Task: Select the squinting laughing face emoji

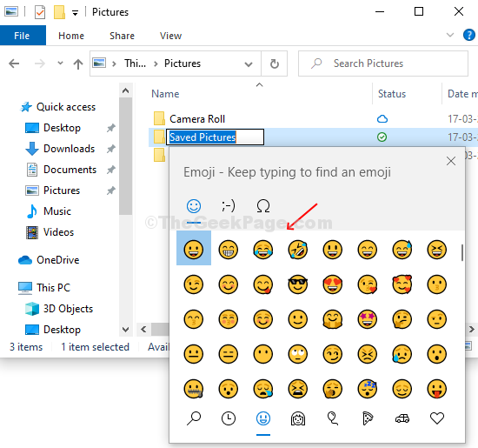Action: 437,249
